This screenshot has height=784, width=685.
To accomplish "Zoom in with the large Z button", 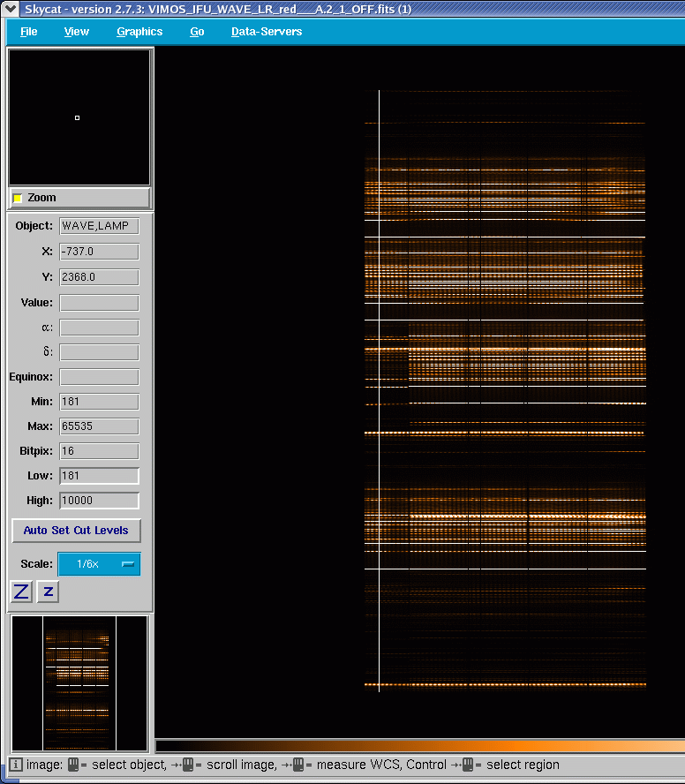I will (21, 592).
